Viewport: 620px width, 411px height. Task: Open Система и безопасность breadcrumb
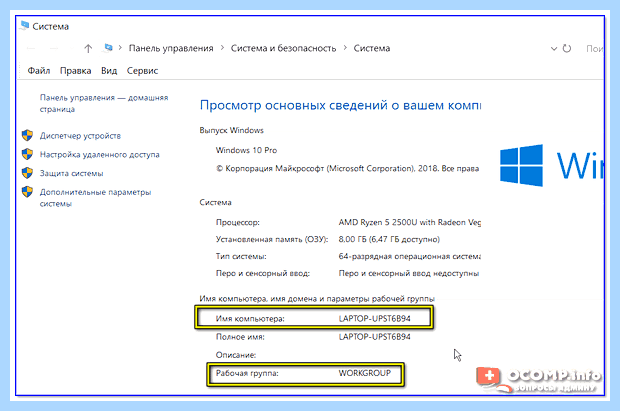(x=283, y=48)
